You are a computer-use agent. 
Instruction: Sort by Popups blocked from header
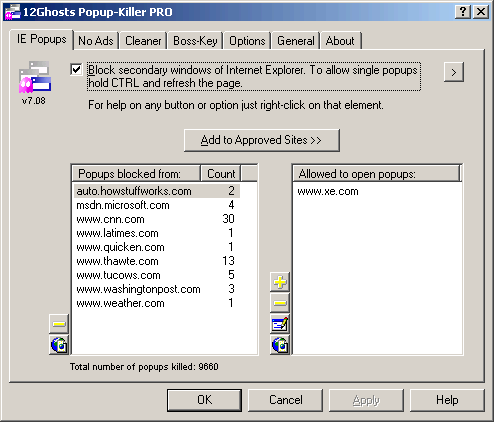pyautogui.click(x=136, y=174)
